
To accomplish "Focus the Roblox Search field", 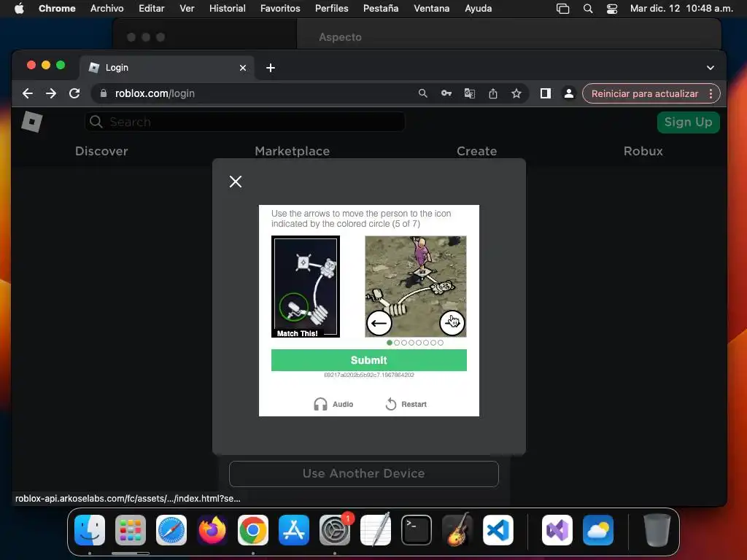I will pyautogui.click(x=245, y=122).
